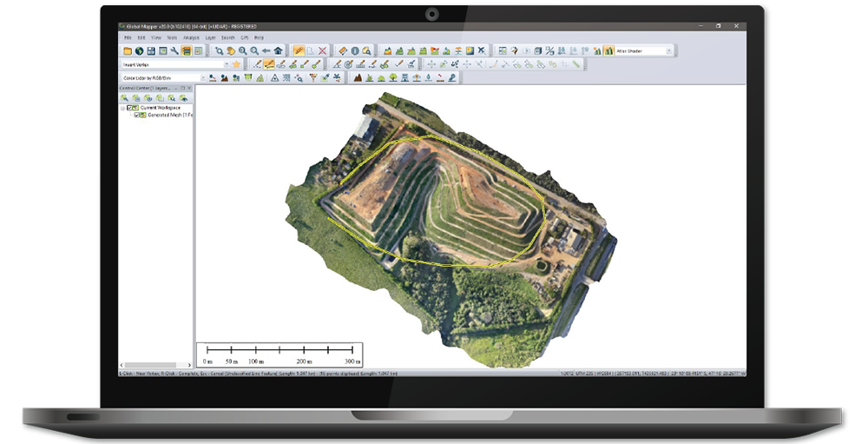Select the Measure ruler tool
The height and width of the screenshot is (444, 868).
click(343, 51)
